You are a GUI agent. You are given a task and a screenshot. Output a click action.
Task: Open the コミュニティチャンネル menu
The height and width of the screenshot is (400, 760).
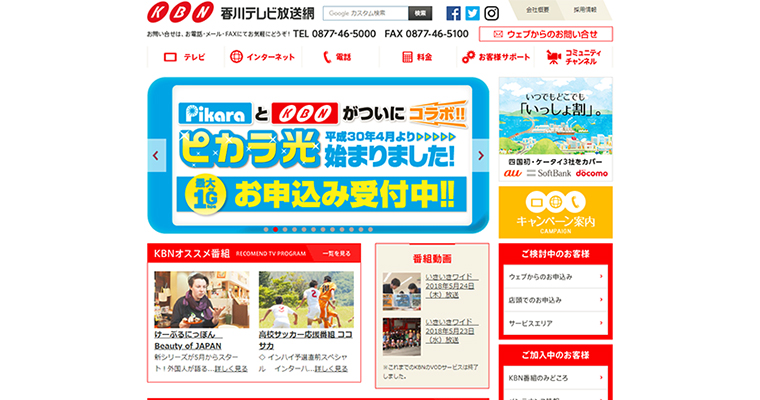click(574, 57)
